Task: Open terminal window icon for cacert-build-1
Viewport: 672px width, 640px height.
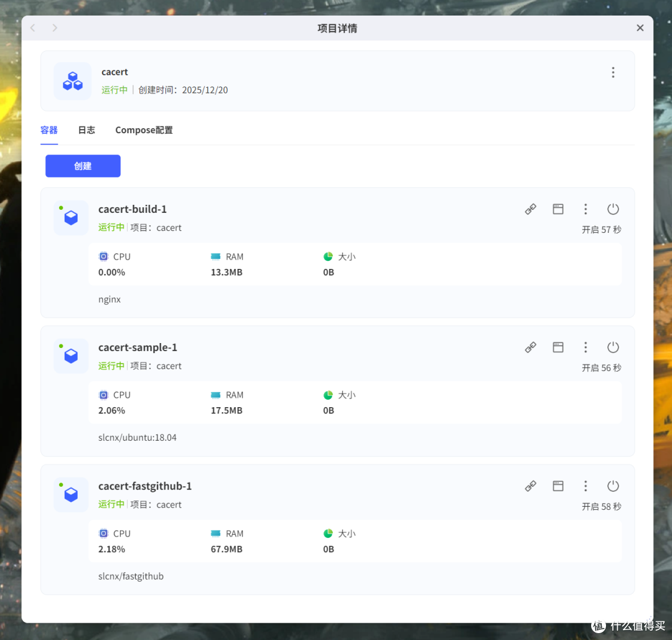Action: pos(558,209)
